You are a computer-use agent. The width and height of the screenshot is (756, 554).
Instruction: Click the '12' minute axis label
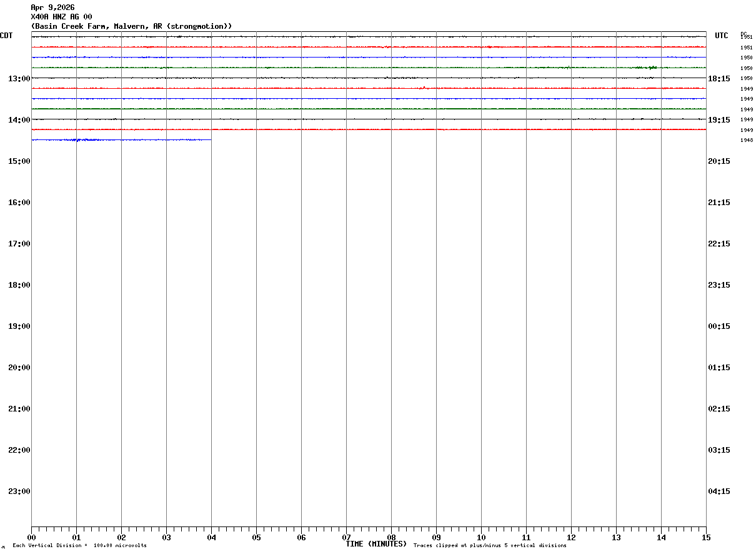pyautogui.click(x=571, y=537)
